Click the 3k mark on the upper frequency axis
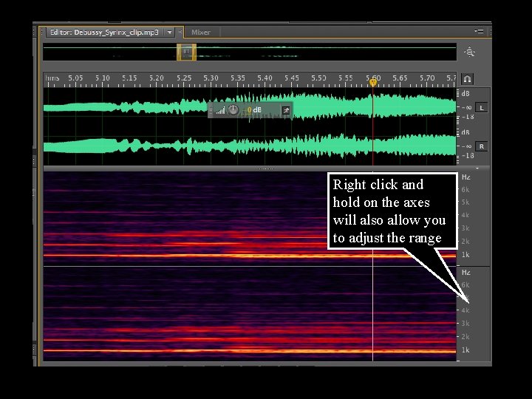Viewport: 532px width, 399px height. (465, 228)
